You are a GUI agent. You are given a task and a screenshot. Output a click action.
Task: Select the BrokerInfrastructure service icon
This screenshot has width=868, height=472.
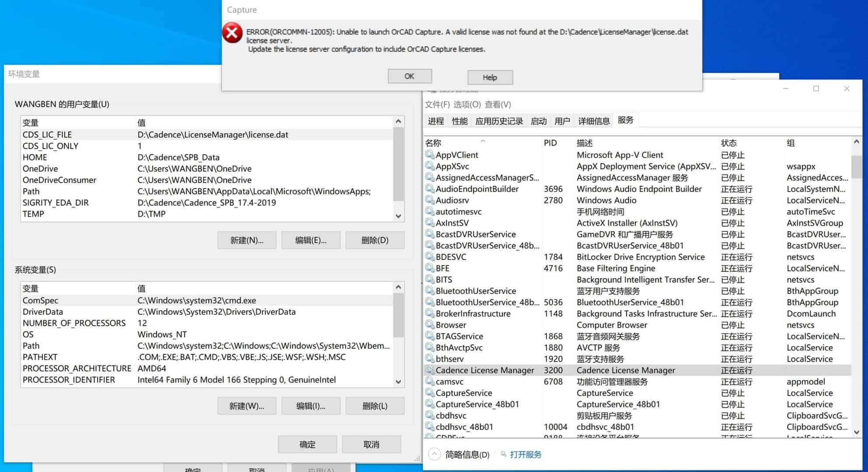430,314
